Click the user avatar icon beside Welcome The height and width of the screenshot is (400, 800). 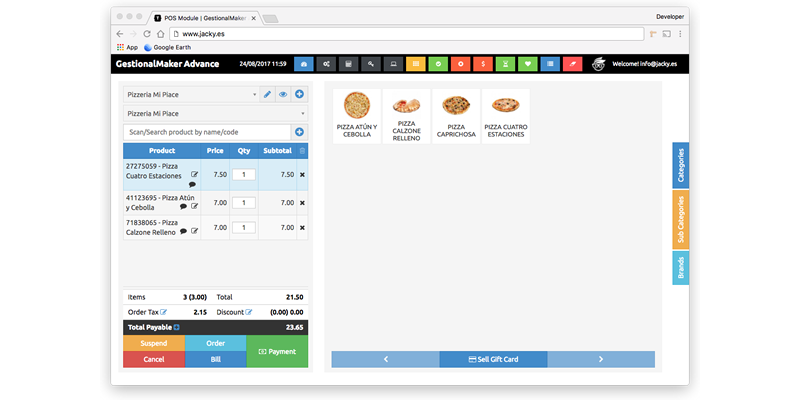tap(599, 64)
